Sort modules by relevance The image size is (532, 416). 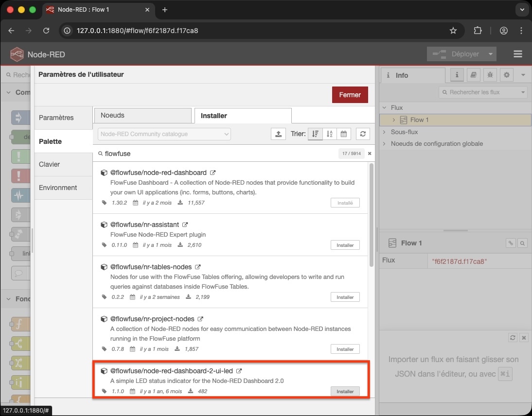click(315, 134)
